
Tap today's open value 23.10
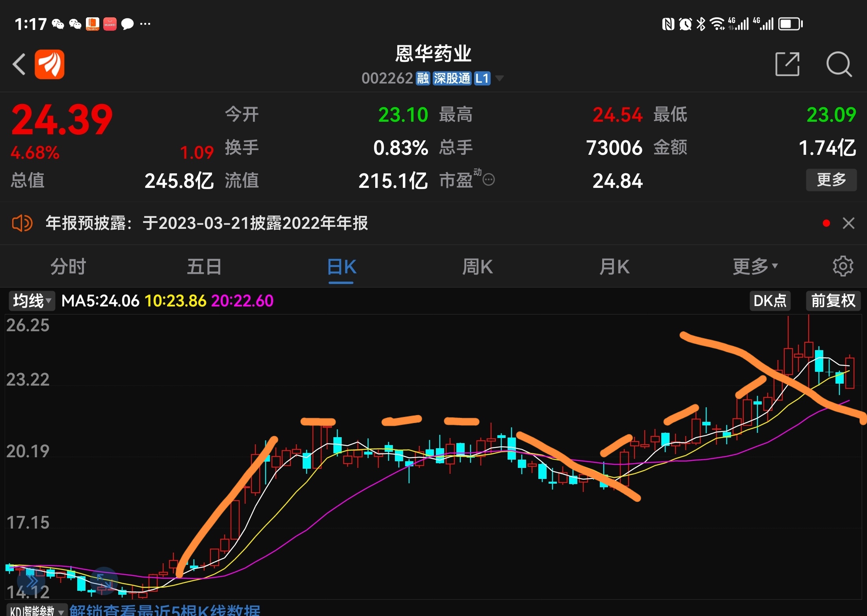pos(403,115)
